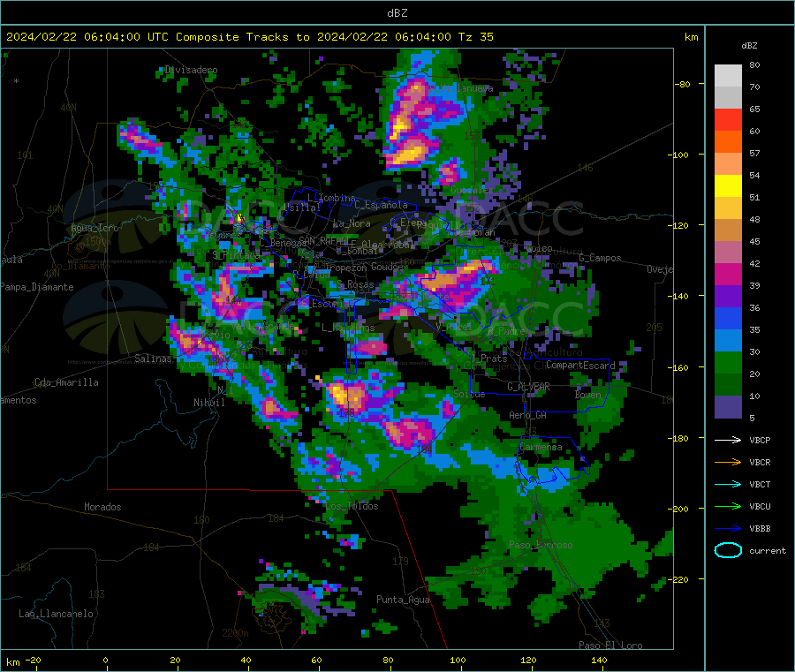The width and height of the screenshot is (795, 672).
Task: Pick the magenta 39–42 dBZ legend swatch
Action: point(728,274)
